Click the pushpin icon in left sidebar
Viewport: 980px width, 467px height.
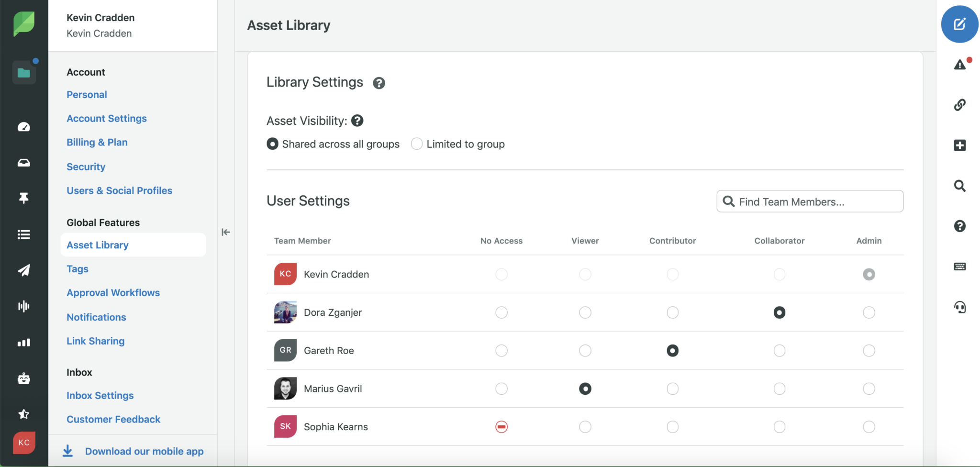pyautogui.click(x=23, y=198)
